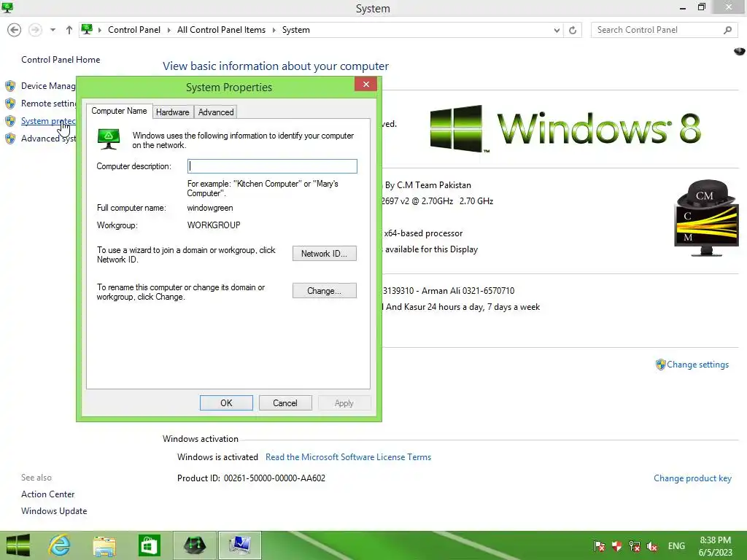The height and width of the screenshot is (560, 747).
Task: Open Advanced system settings link
Action: point(48,139)
